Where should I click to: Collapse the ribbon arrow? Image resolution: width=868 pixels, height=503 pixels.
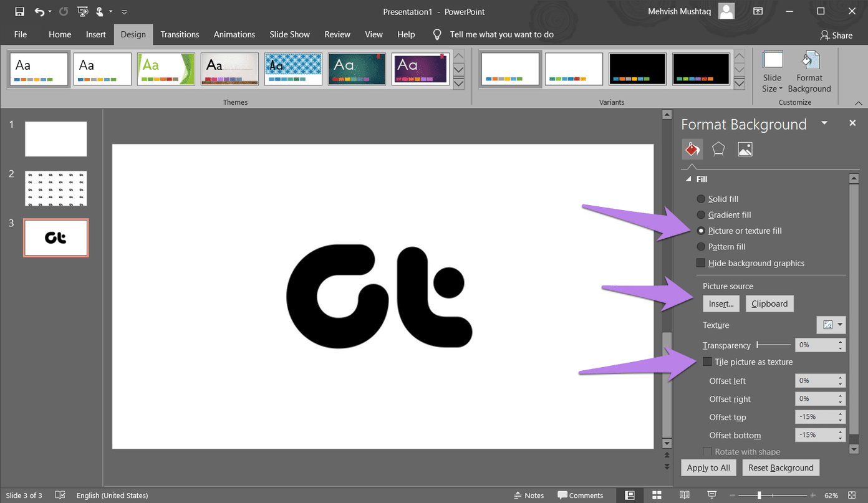[859, 103]
